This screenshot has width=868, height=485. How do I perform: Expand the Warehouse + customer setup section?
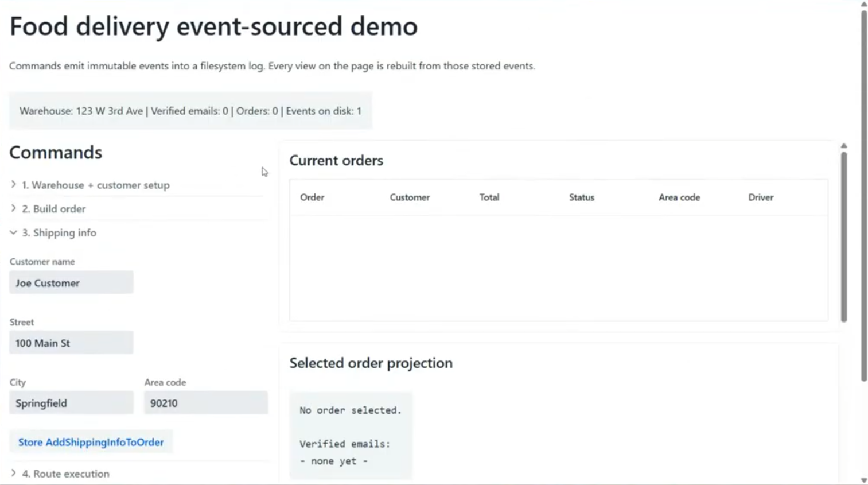89,185
